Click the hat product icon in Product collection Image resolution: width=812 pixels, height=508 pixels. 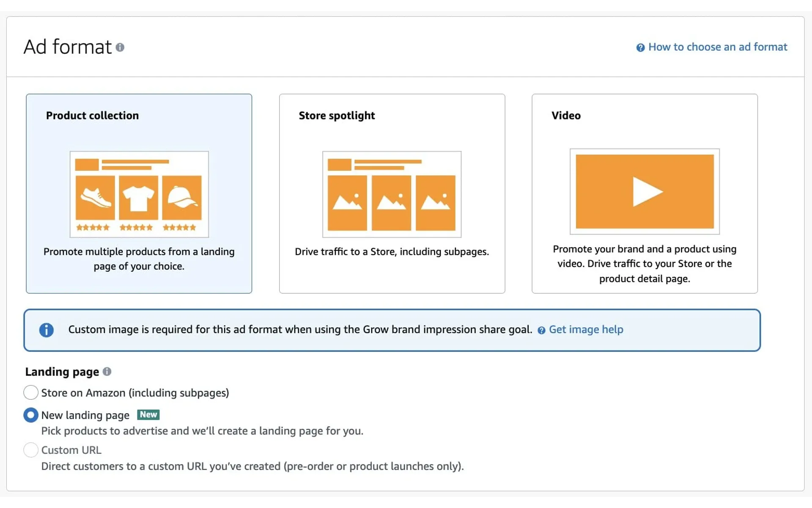pos(182,197)
